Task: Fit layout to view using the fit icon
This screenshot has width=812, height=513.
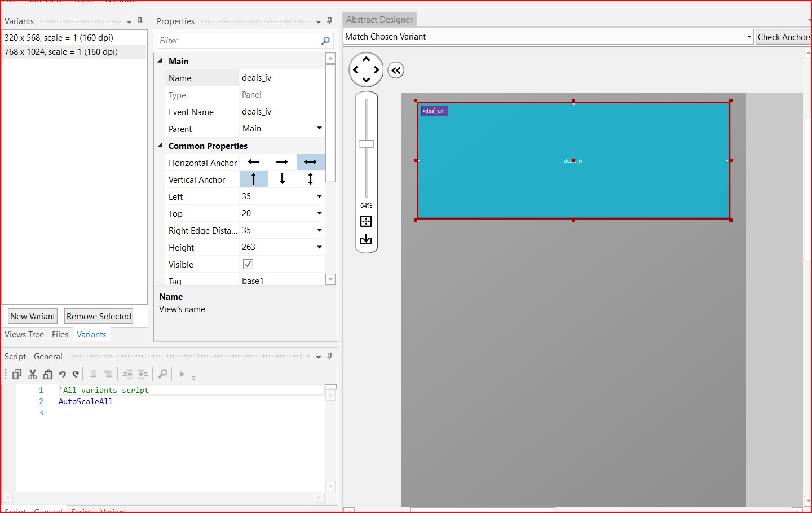Action: [366, 221]
